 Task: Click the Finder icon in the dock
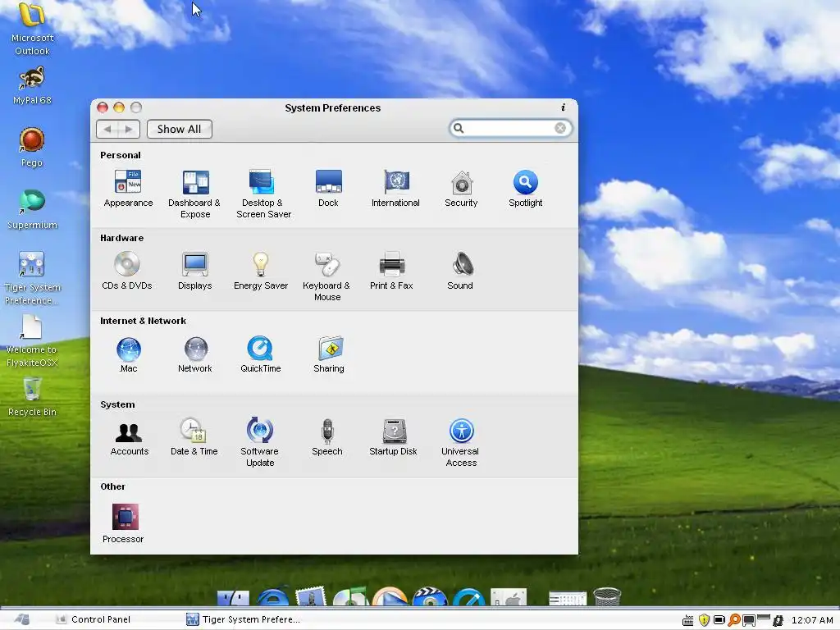click(x=233, y=597)
